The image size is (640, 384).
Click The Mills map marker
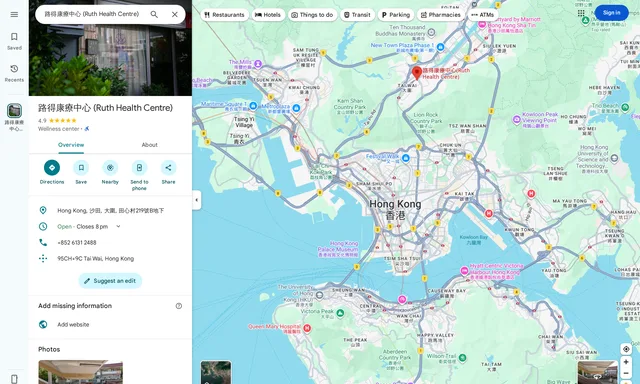click(x=258, y=64)
